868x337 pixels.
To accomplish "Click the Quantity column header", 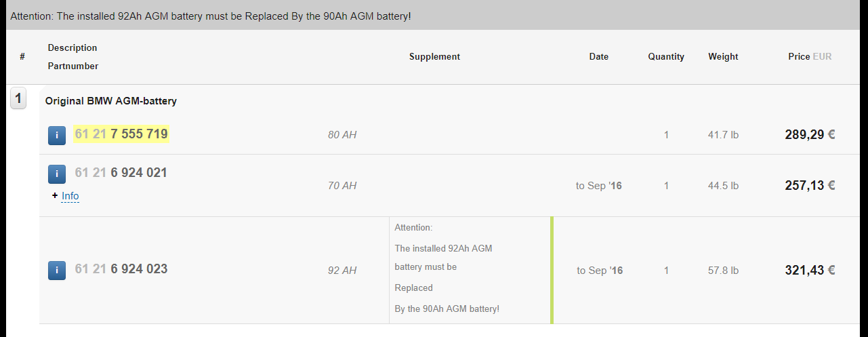I will click(666, 57).
